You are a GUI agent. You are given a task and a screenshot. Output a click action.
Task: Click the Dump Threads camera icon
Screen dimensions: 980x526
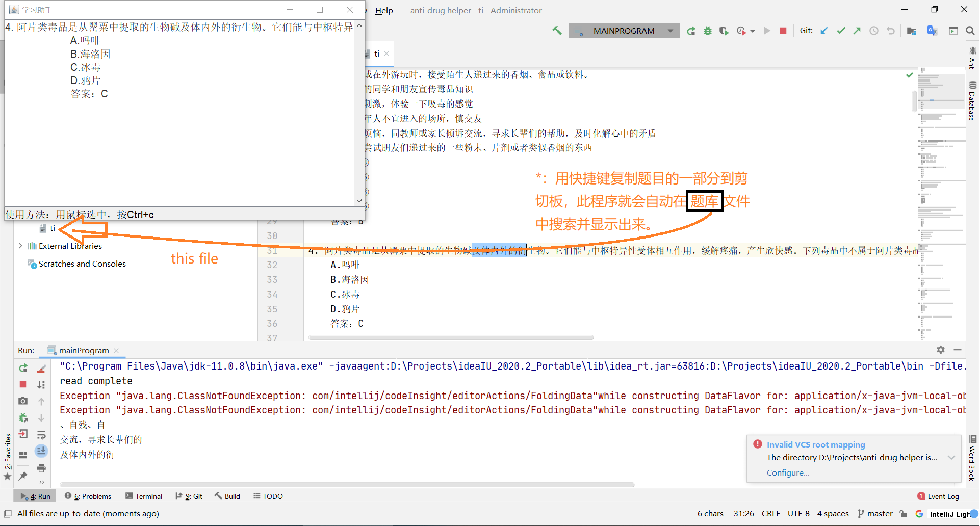[23, 401]
